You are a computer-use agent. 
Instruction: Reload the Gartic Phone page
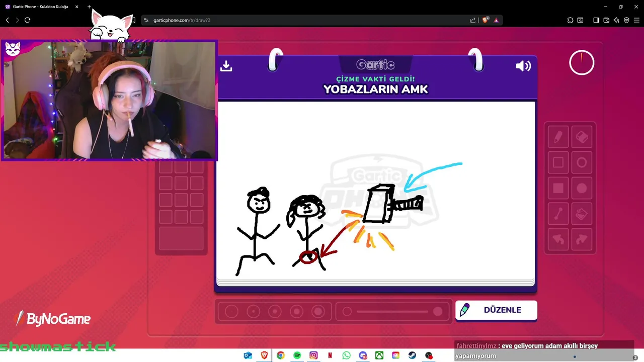tap(27, 20)
